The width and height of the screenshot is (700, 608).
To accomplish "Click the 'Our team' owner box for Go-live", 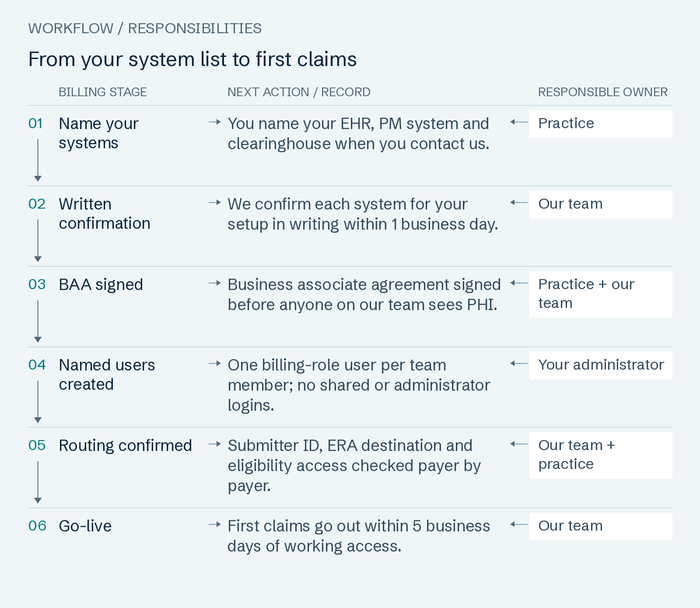I will point(601,526).
